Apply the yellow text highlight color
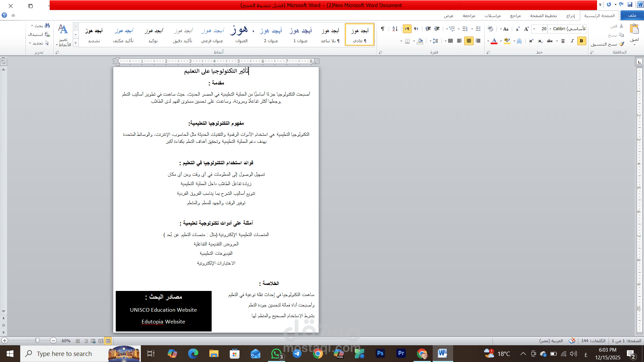The width and height of the screenshot is (644, 362). pyautogui.click(x=507, y=41)
